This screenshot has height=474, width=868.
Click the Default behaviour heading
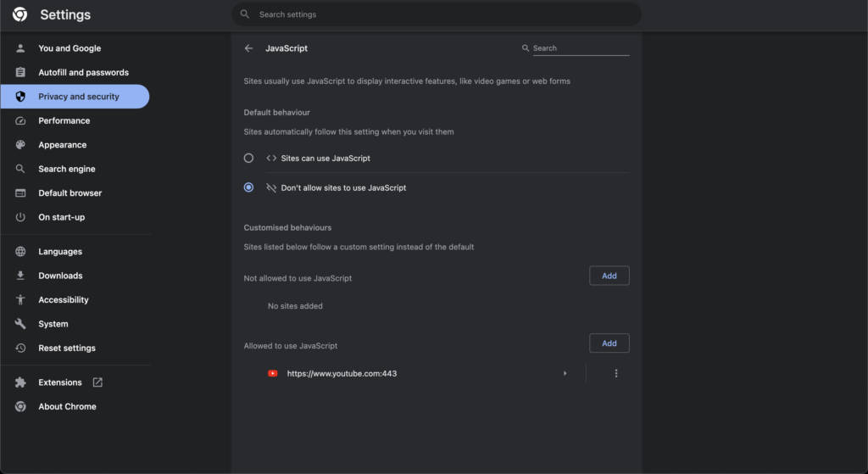click(277, 113)
